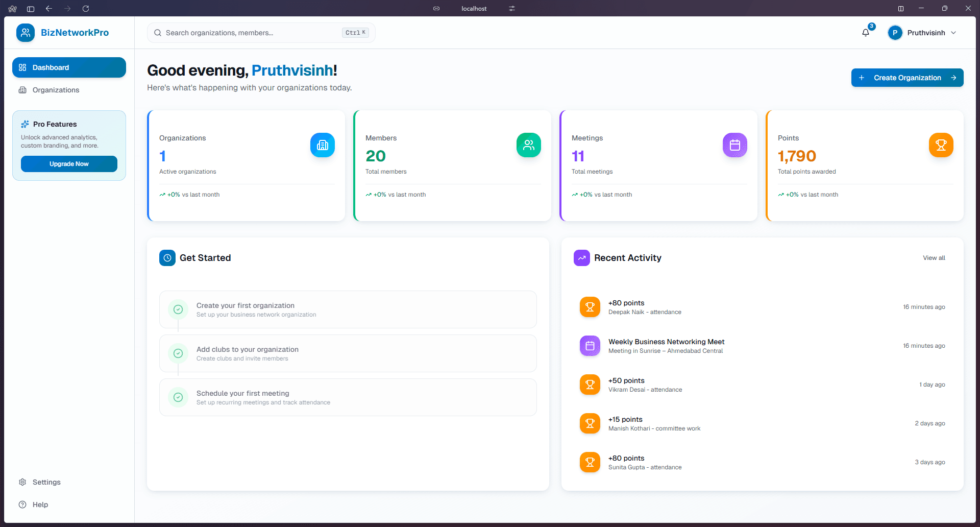Check off 'Add clubs to your organization'

[x=178, y=353]
